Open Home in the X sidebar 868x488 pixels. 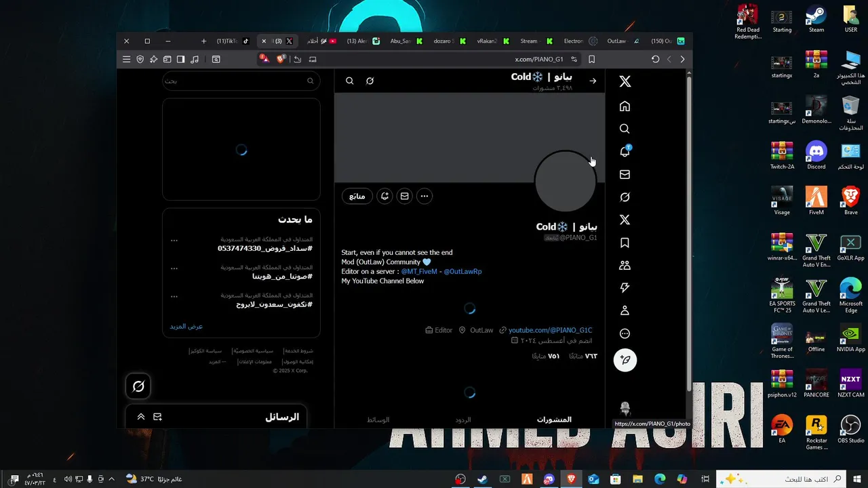coord(625,106)
